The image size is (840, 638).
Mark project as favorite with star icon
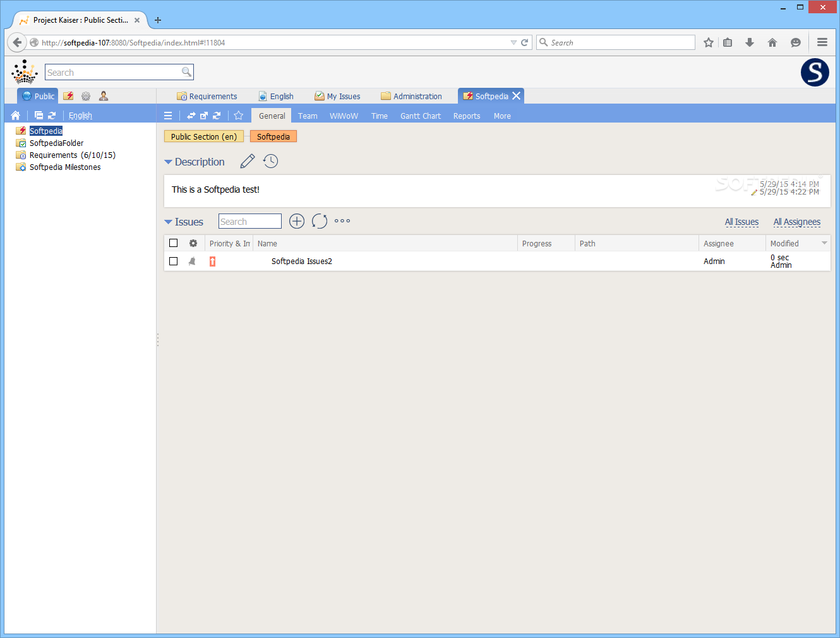(x=238, y=116)
